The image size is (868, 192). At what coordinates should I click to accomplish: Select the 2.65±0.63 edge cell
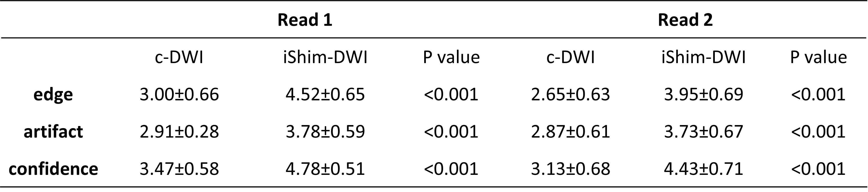[x=570, y=95]
